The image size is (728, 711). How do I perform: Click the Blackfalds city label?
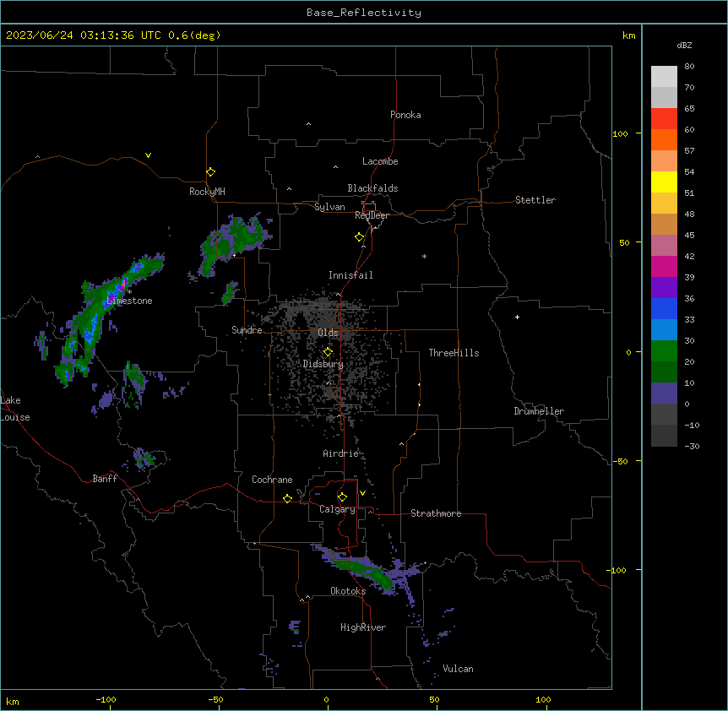coord(372,188)
